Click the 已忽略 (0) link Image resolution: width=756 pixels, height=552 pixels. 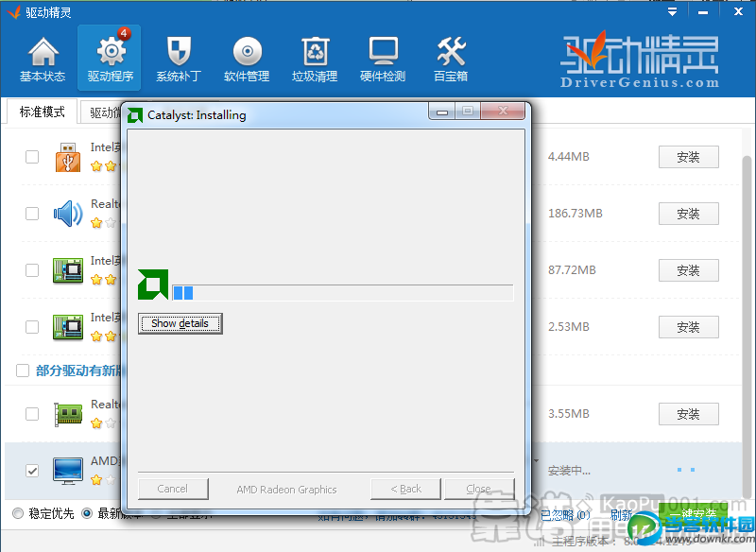pyautogui.click(x=565, y=515)
